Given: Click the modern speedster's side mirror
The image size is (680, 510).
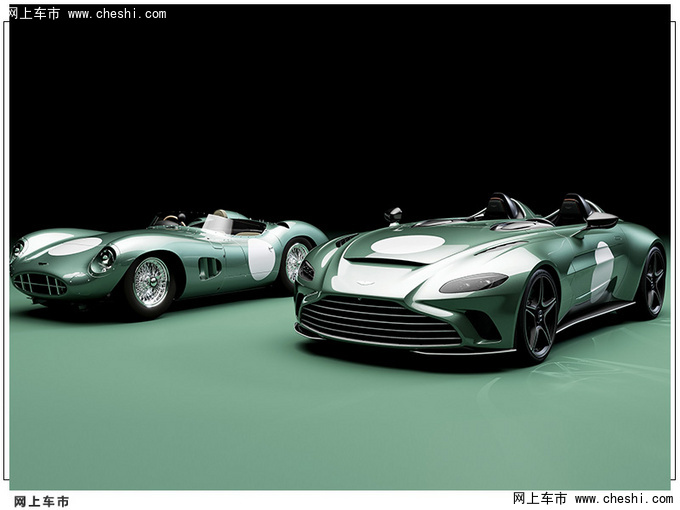Looking at the screenshot, I should [x=394, y=214].
